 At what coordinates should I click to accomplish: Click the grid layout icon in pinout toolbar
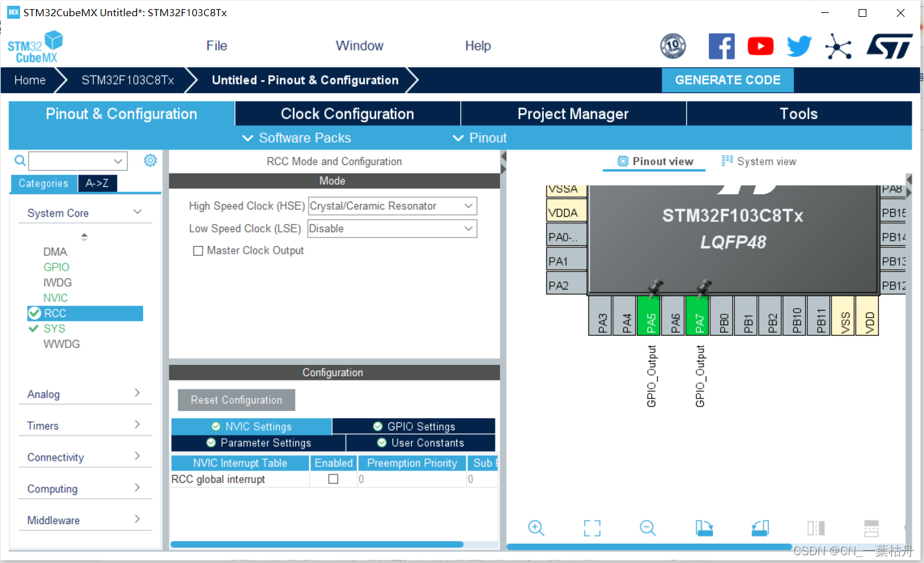[x=872, y=528]
